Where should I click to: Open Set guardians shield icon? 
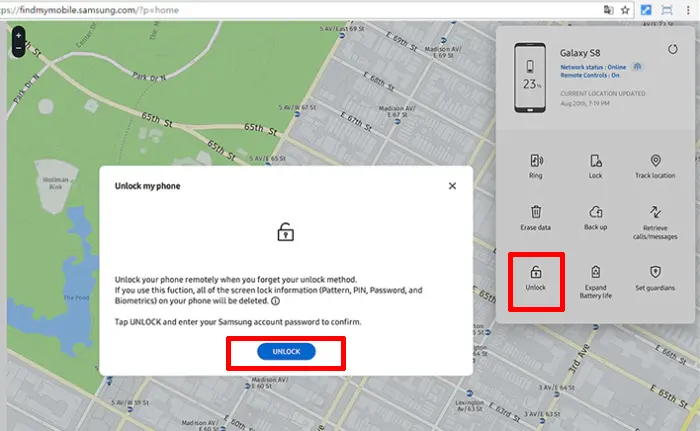[x=655, y=272]
